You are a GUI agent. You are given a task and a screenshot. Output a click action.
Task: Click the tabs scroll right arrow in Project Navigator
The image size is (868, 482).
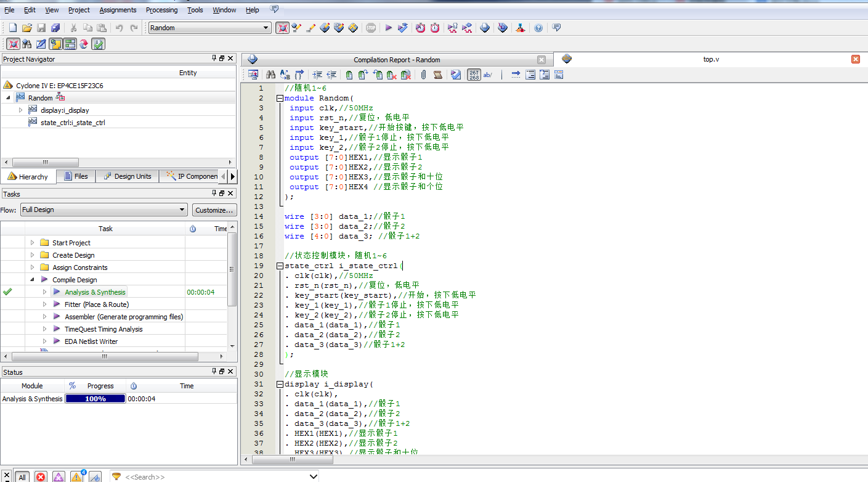(x=232, y=176)
